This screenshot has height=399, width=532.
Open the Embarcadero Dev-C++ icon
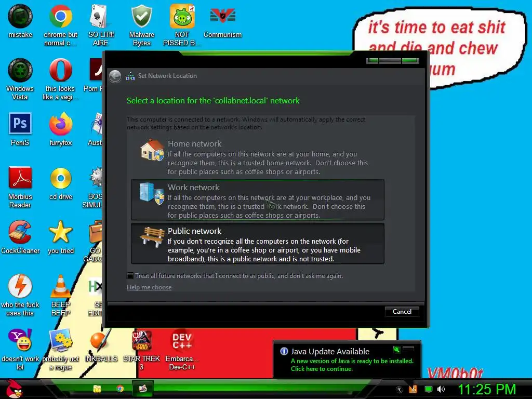(182, 350)
